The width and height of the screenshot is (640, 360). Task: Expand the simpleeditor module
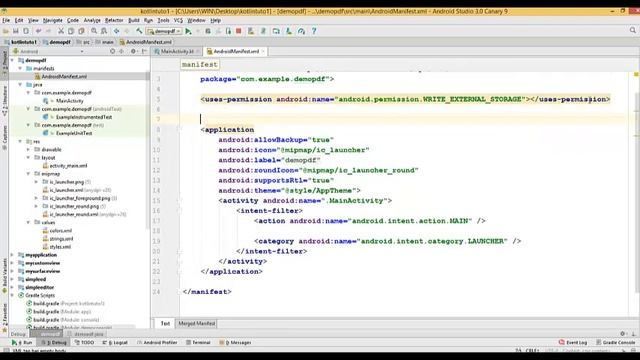pos(12,287)
